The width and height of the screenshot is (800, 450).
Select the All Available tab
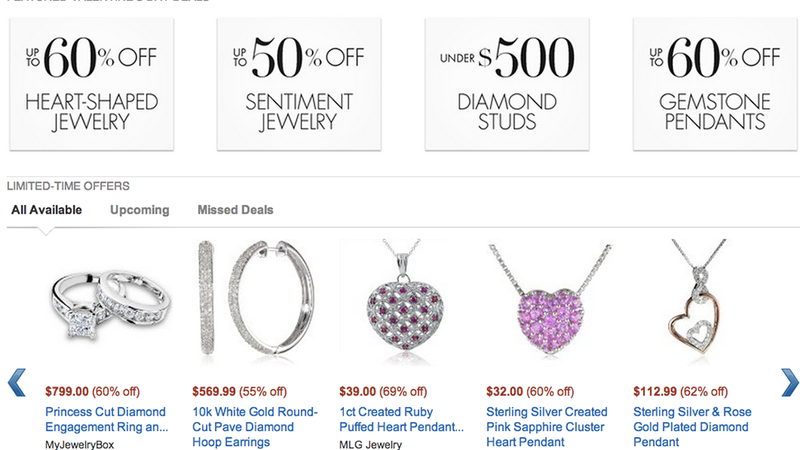coord(46,210)
